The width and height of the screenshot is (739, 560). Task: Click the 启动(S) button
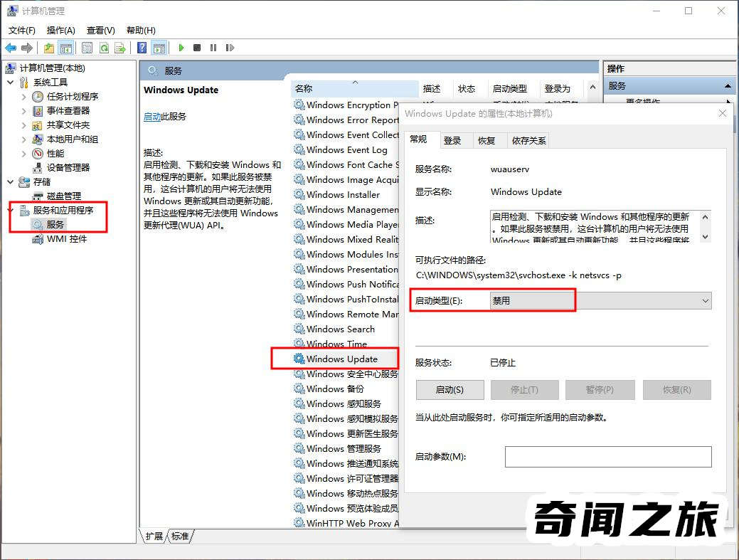coord(450,390)
